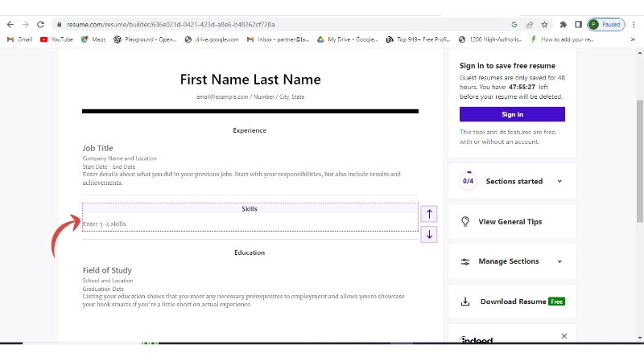Expand the Manage Sections chevron
Screen dimensions: 644x361
(x=559, y=261)
